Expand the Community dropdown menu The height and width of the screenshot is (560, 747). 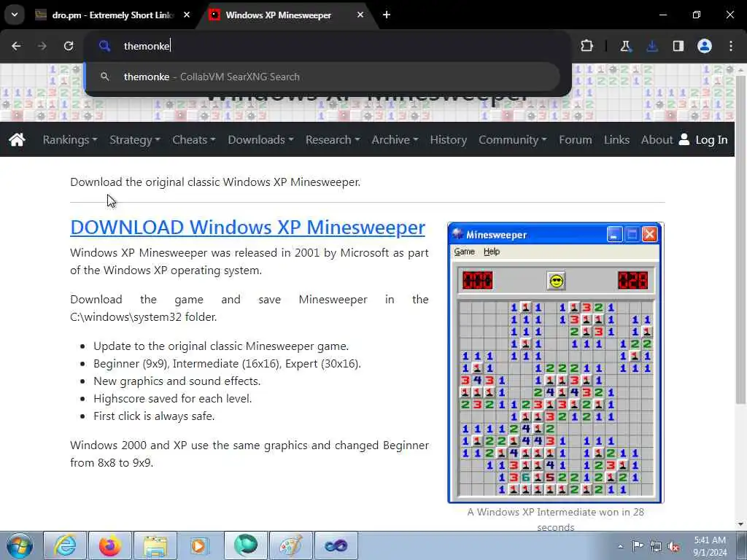[513, 139]
